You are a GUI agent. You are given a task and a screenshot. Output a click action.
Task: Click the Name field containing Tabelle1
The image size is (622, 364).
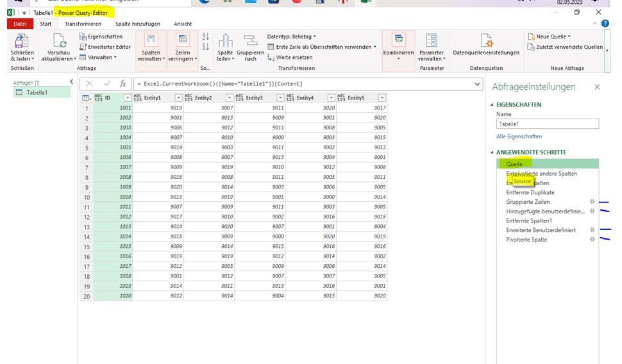coord(548,124)
